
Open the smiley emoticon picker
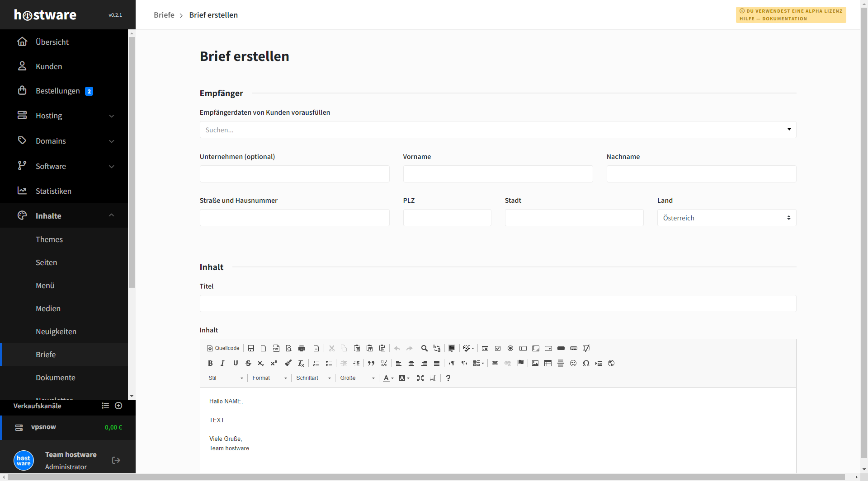pos(573,363)
